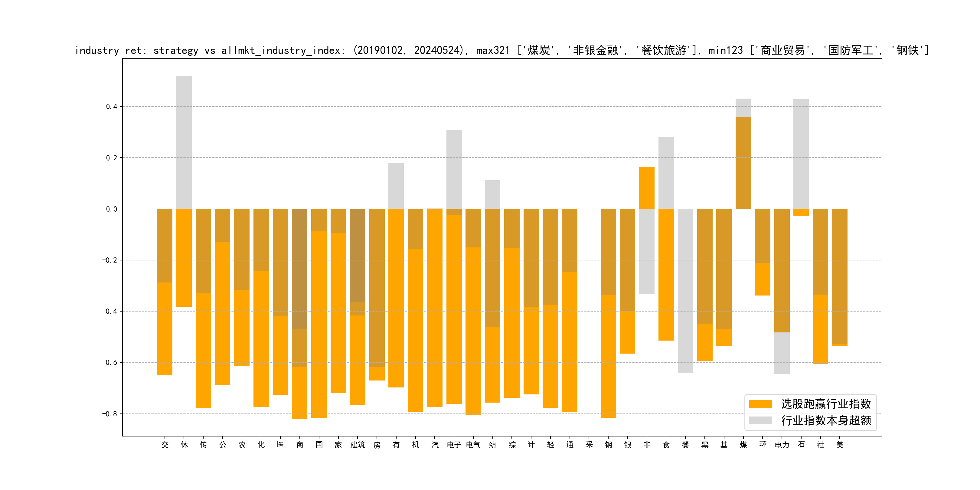Screen dimensions: 980x490
Task: Click the x-axis label 美
Action: click(x=840, y=445)
